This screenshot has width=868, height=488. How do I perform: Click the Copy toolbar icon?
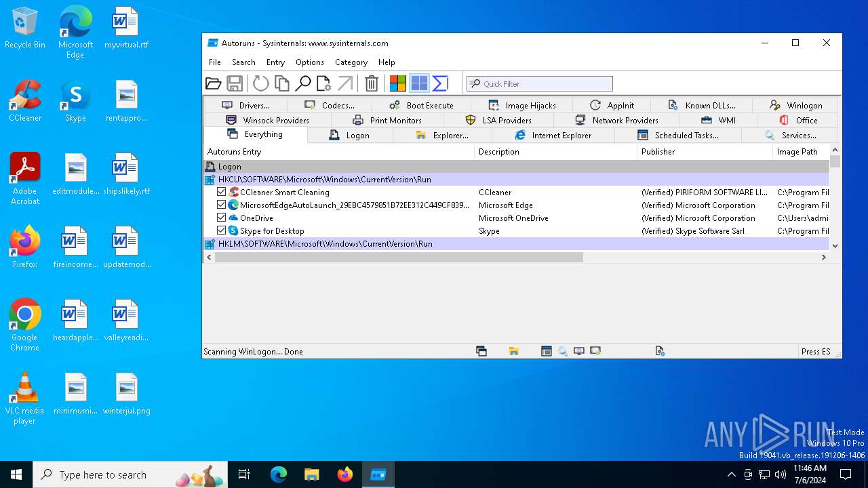pyautogui.click(x=282, y=83)
